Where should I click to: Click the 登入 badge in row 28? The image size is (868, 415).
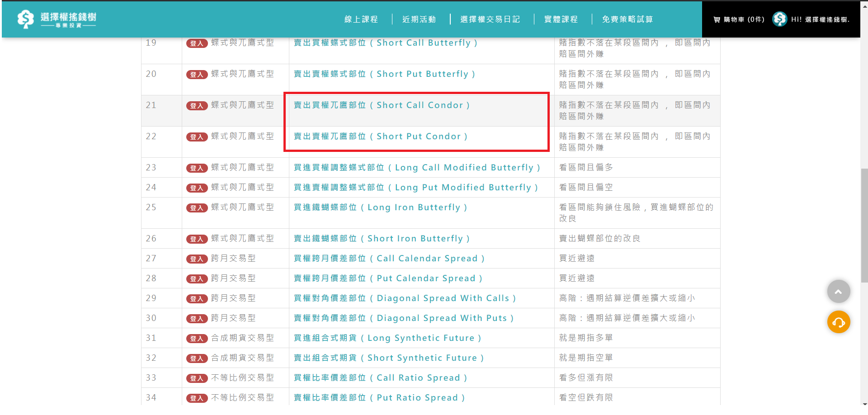pyautogui.click(x=197, y=279)
